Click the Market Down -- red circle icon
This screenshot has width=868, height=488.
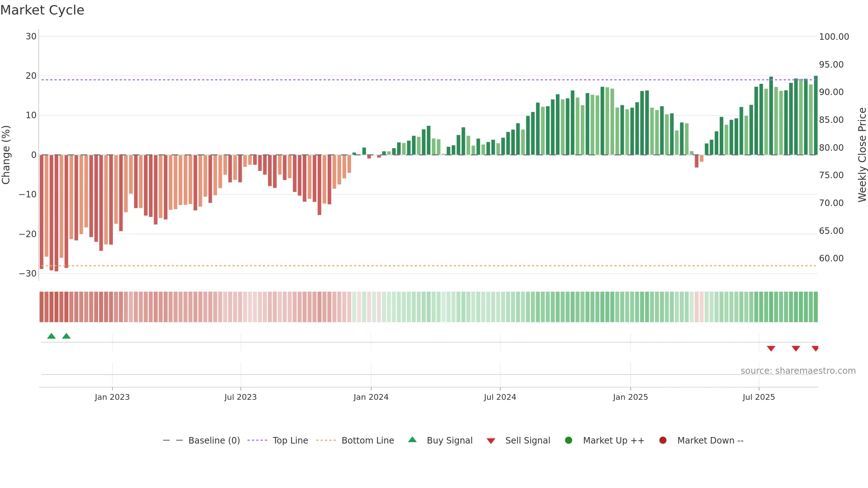[663, 440]
